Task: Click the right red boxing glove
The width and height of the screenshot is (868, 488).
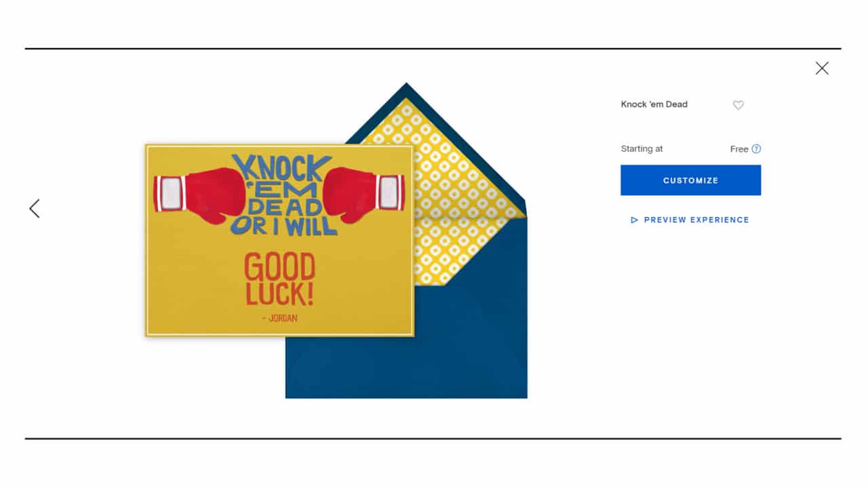Action: point(363,195)
